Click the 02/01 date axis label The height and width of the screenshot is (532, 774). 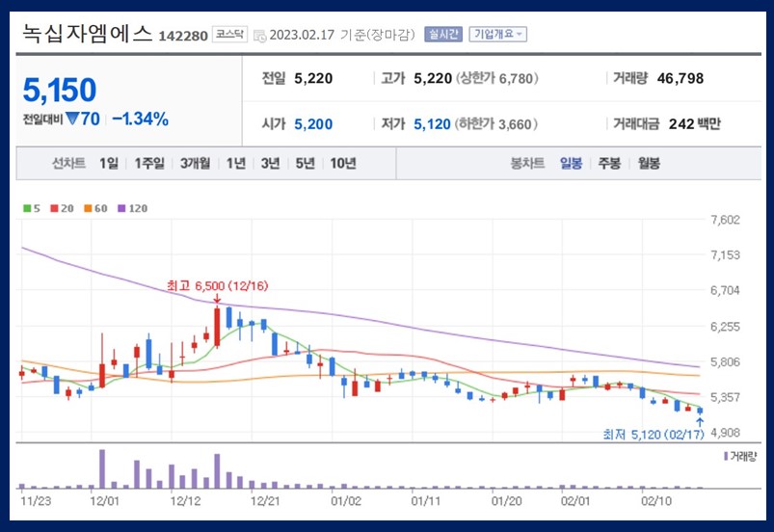[x=575, y=501]
